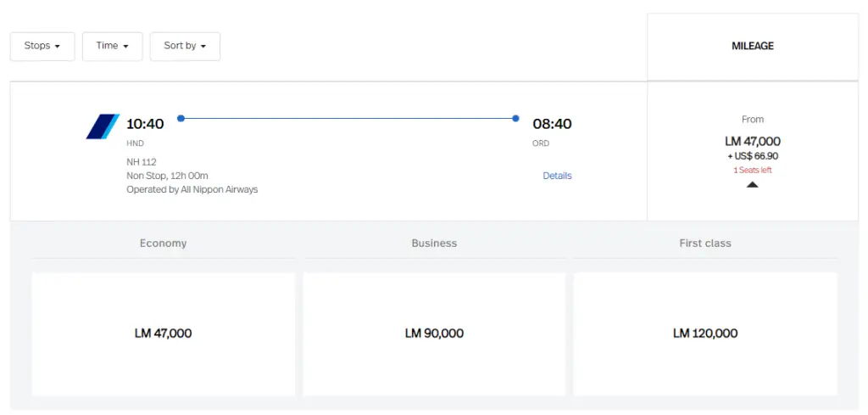This screenshot has height=415, width=868.
Task: Select the Economy cabin heading
Action: 163,244
